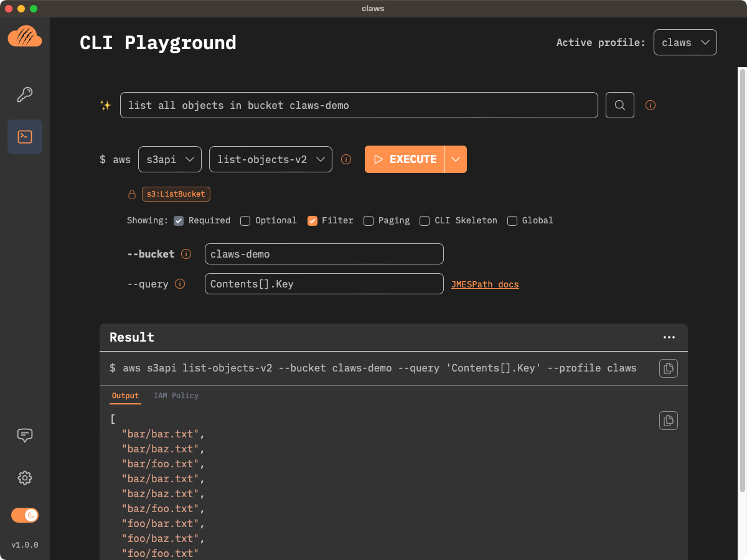Click the v1.0.0 version label
Image resolution: width=747 pixels, height=560 pixels.
25,545
